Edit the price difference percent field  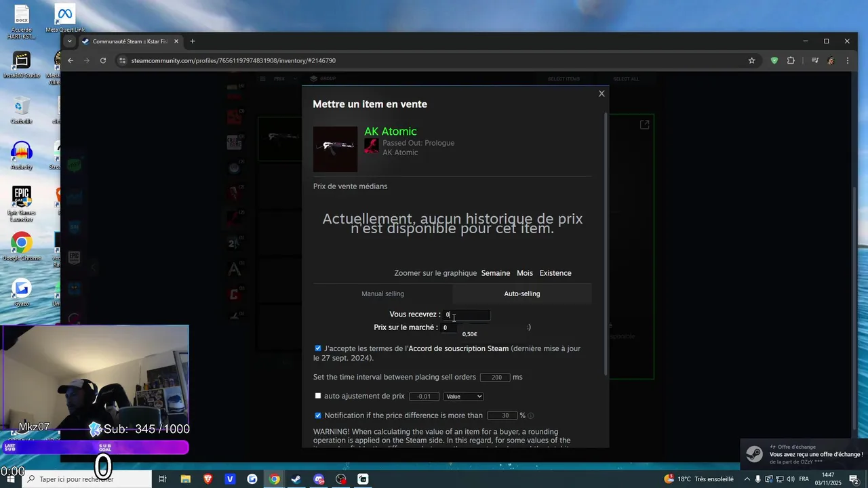pos(502,415)
